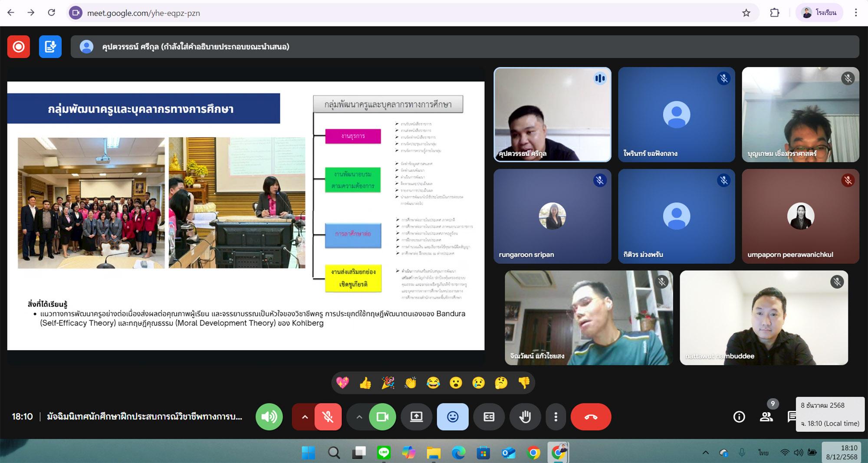
Task: Toggle closed captions button
Action: (489, 417)
